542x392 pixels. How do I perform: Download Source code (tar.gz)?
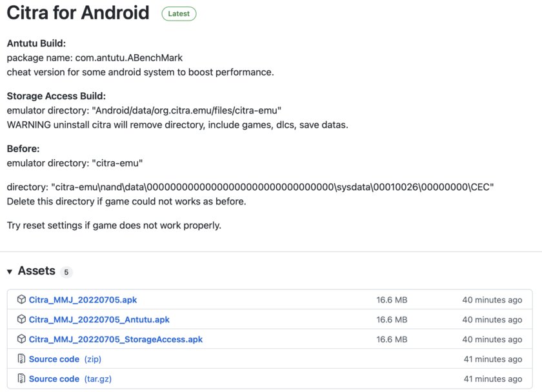point(70,379)
